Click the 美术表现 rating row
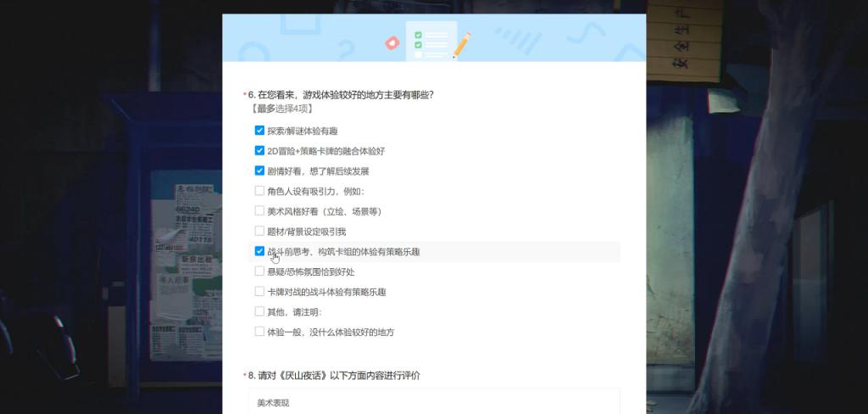Screen dimensions: 868x414 tap(433, 403)
